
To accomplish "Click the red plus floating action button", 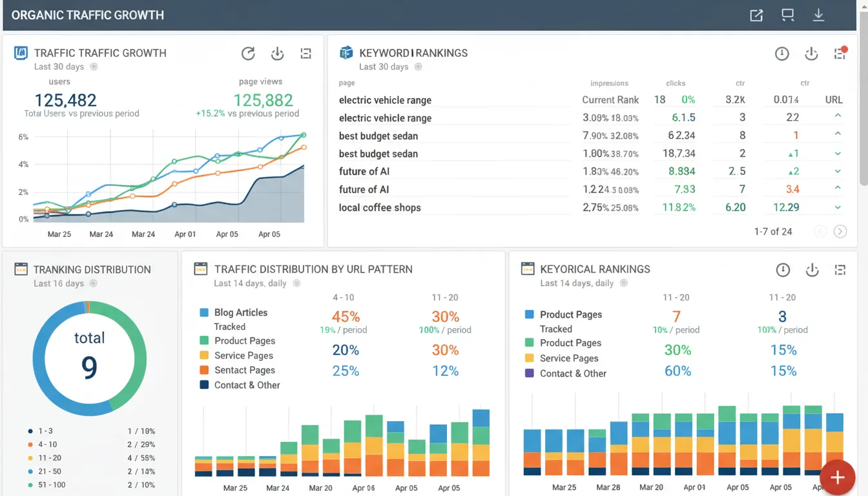I will pos(837,477).
